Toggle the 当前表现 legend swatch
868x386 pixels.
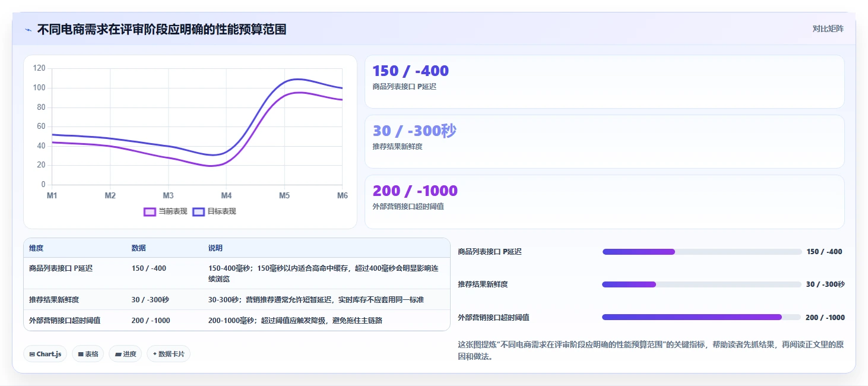150,211
